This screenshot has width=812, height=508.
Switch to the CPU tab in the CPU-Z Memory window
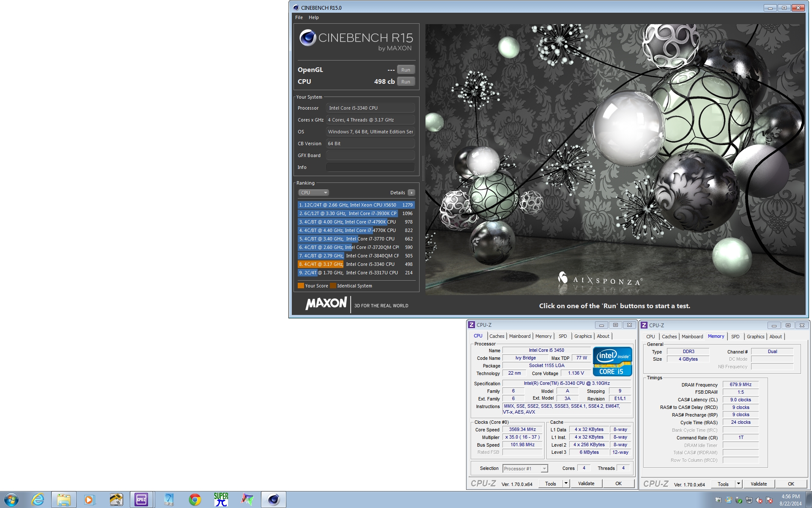pos(650,337)
